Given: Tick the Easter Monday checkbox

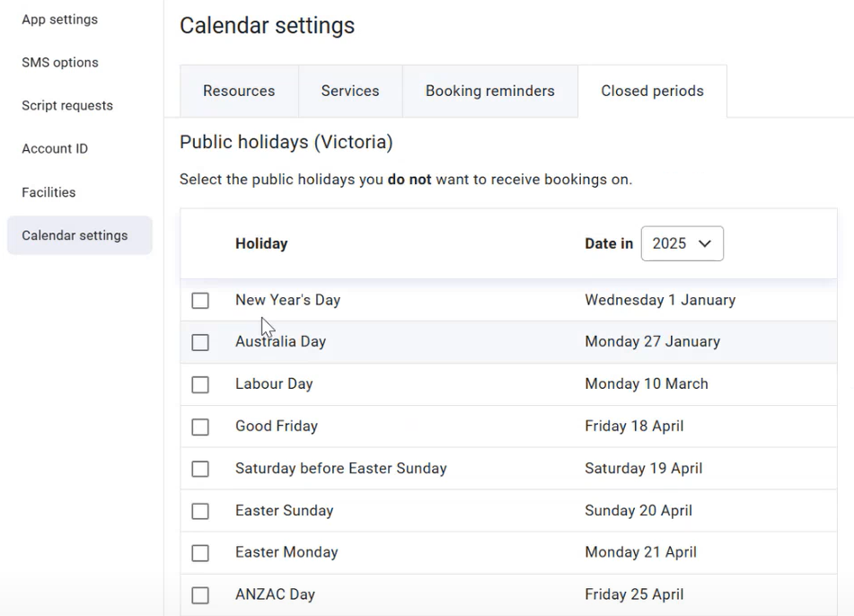Looking at the screenshot, I should point(200,553).
